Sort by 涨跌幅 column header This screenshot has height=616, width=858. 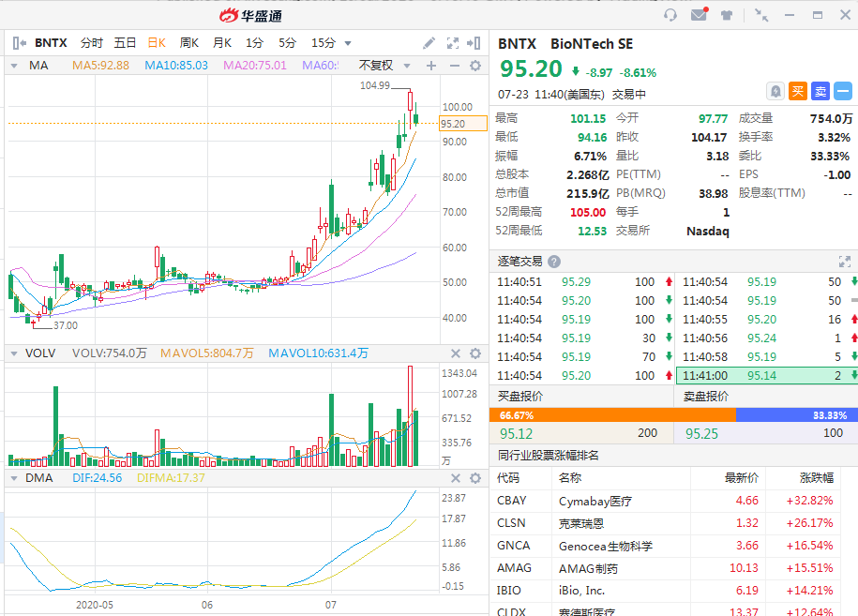tap(817, 478)
